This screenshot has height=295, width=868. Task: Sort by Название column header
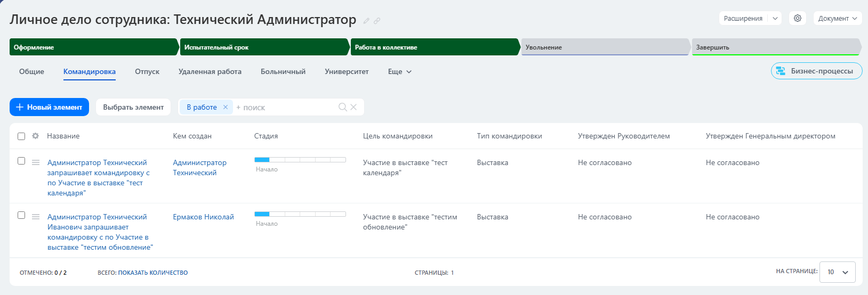click(63, 136)
